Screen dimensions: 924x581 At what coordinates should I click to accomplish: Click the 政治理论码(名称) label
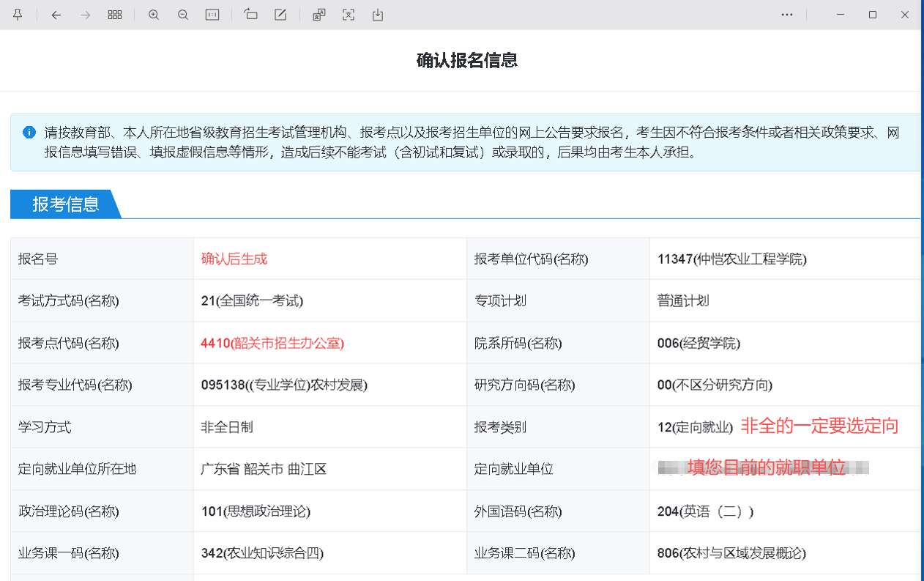(x=68, y=511)
